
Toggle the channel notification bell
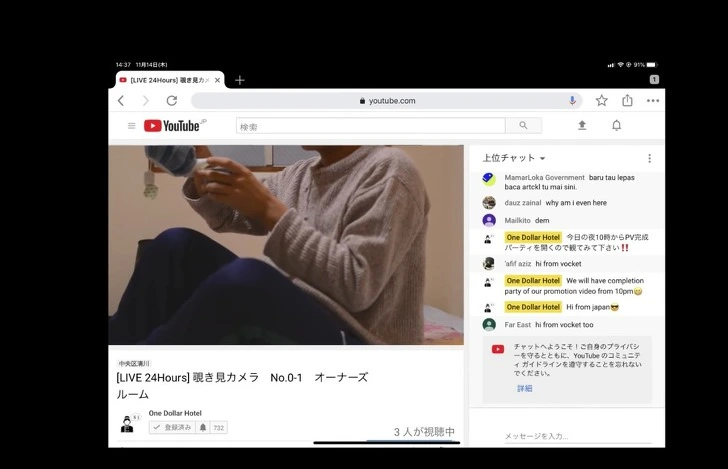tap(203, 427)
